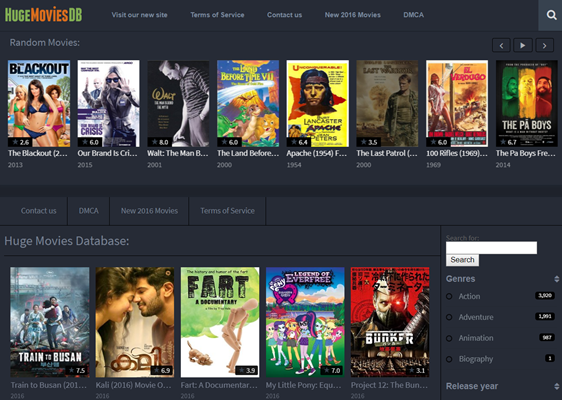Open DMCA in top navigation
Image resolution: width=562 pixels, height=400 pixels.
tap(414, 15)
